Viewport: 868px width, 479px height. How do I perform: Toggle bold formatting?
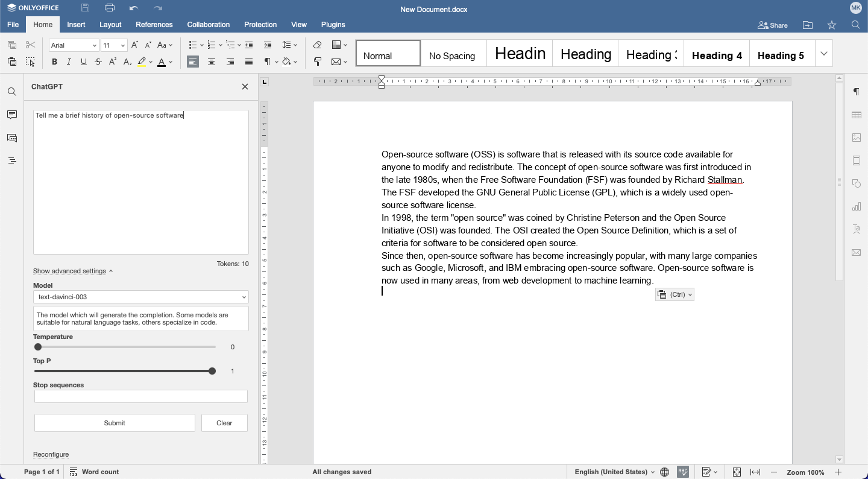(54, 62)
